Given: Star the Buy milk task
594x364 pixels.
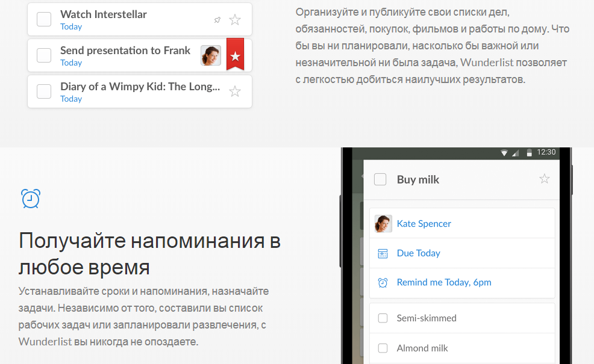Looking at the screenshot, I should click(545, 179).
